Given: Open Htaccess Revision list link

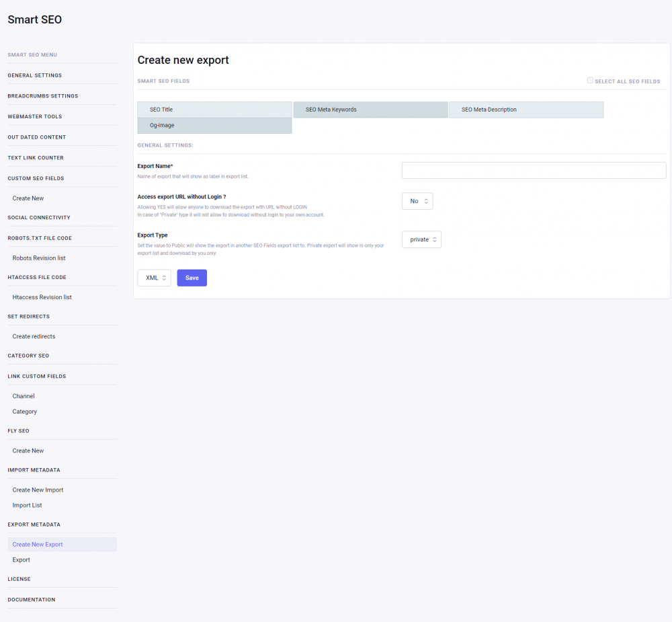Looking at the screenshot, I should coord(42,297).
